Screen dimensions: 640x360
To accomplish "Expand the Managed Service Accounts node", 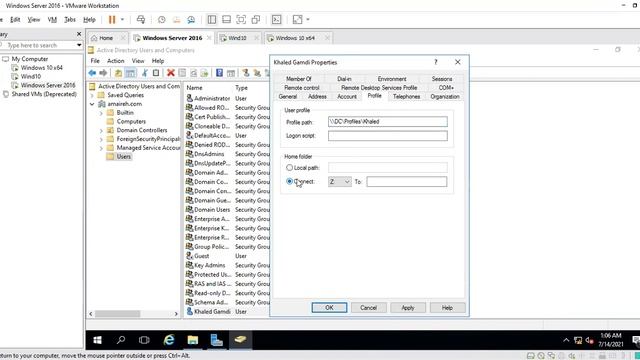I will tap(101, 148).
